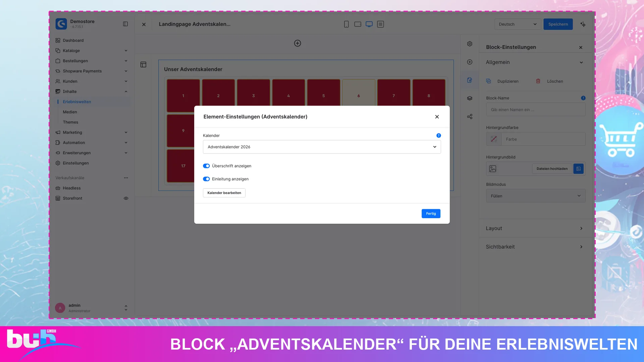Click the Fertig button
This screenshot has height=362, width=644.
pos(431,214)
